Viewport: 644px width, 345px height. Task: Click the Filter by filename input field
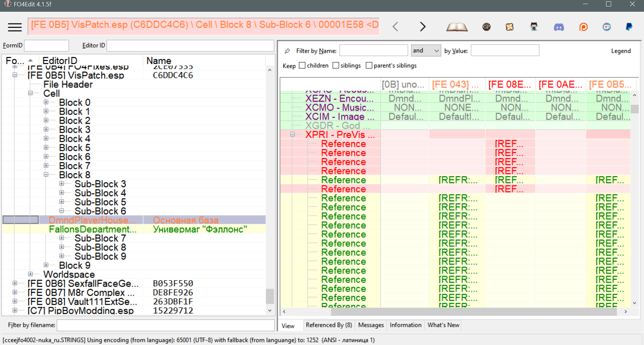tap(165, 325)
